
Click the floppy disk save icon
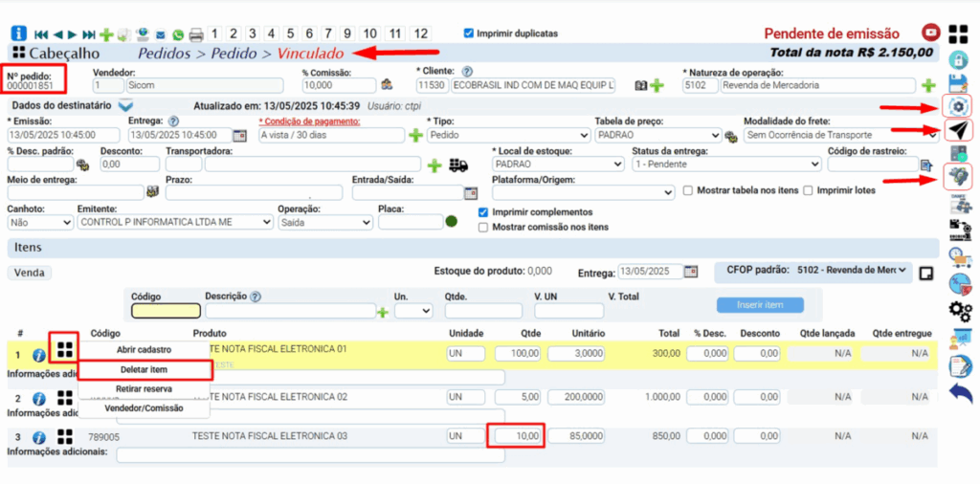pos(959,83)
